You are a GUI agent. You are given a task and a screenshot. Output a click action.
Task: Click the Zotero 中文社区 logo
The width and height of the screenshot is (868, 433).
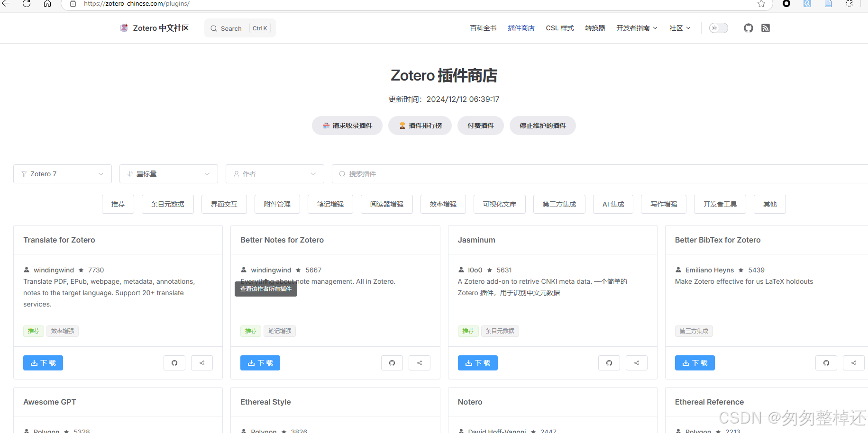click(154, 28)
